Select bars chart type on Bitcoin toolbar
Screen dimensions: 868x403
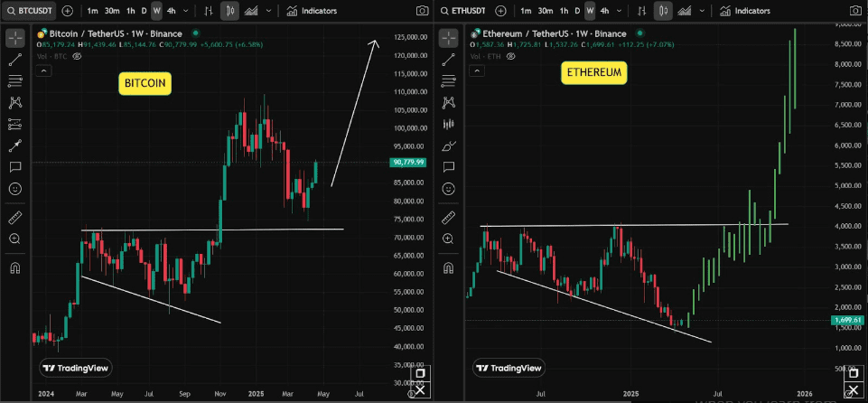click(210, 11)
